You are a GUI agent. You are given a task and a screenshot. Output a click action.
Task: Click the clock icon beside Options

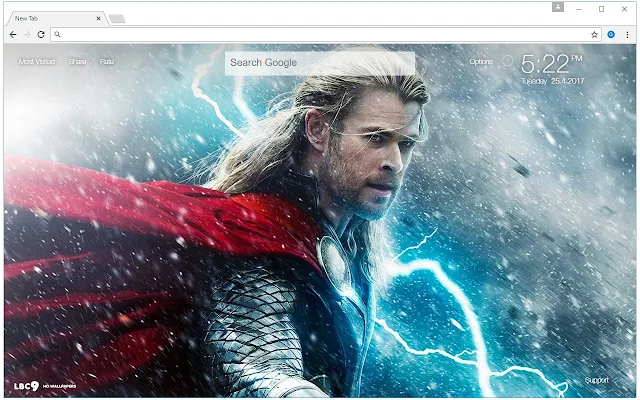[x=507, y=61]
